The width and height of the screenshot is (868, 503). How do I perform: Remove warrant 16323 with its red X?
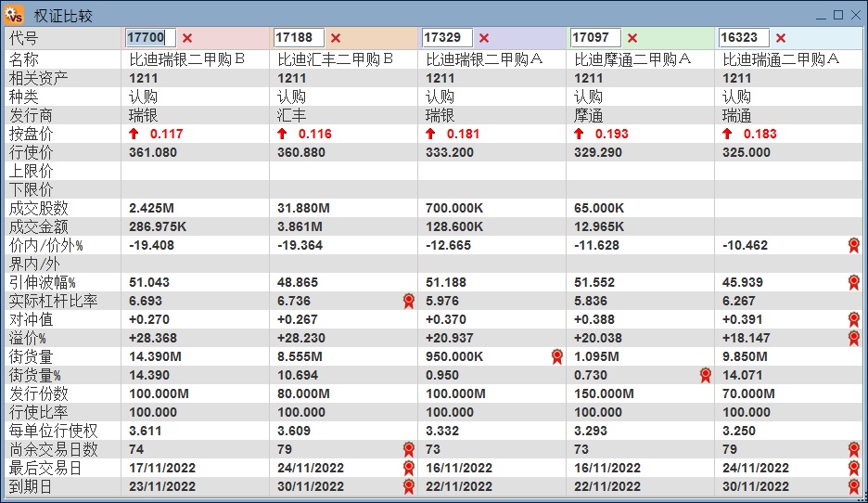[781, 38]
